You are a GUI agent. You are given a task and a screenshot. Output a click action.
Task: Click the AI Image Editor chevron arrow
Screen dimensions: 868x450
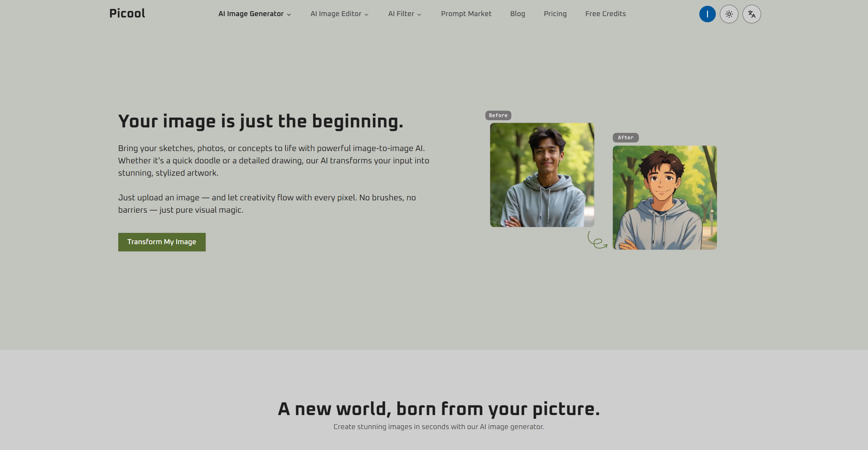click(366, 14)
